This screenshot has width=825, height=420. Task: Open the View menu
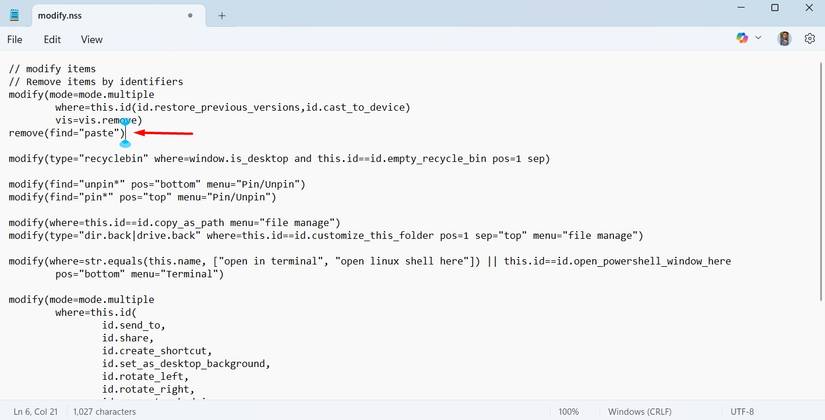coord(92,39)
